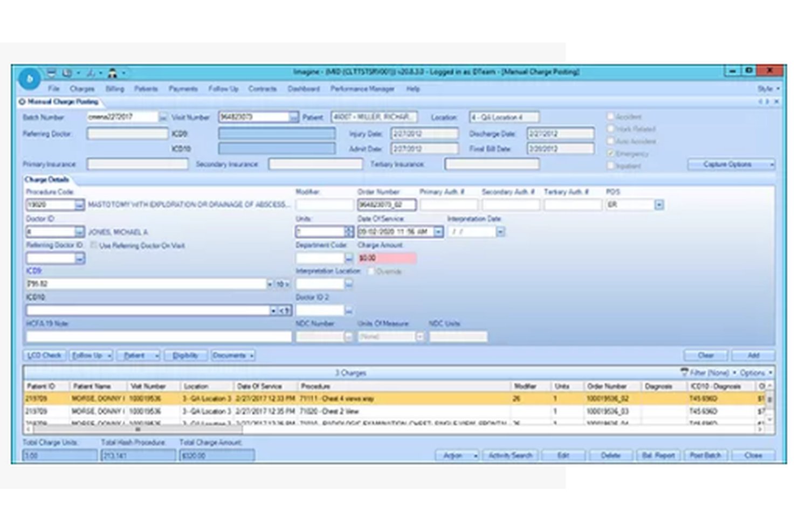Check the Accident checkbox

tap(610, 116)
